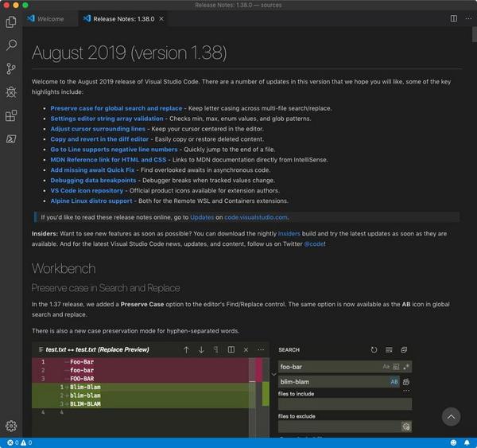
Task: Collapse replace row chevron beside search field
Action: point(273,374)
